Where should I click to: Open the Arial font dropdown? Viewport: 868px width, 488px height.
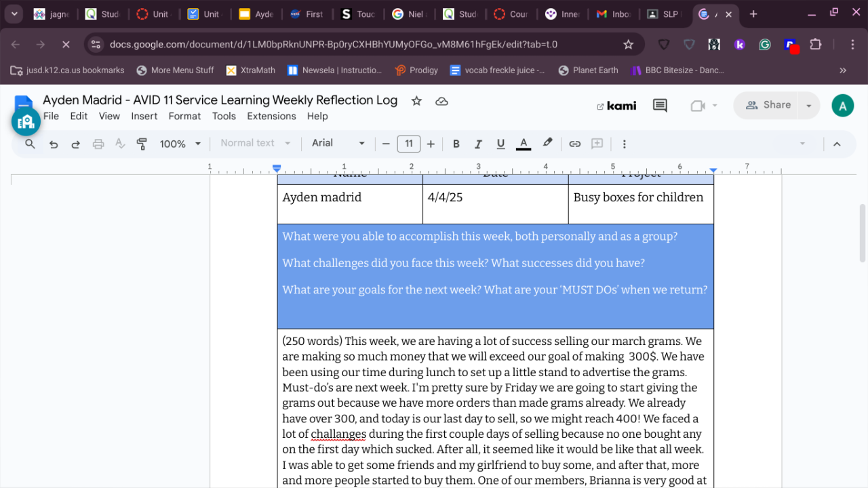click(338, 143)
